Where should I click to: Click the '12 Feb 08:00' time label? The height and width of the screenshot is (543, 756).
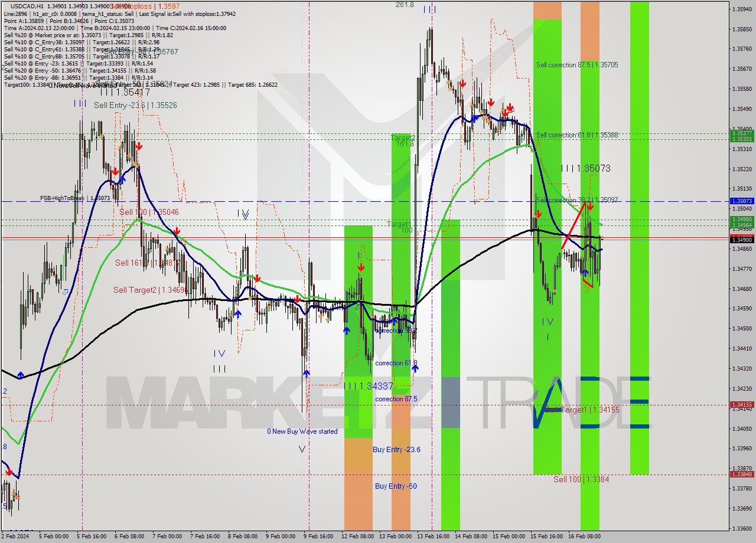[x=357, y=537]
